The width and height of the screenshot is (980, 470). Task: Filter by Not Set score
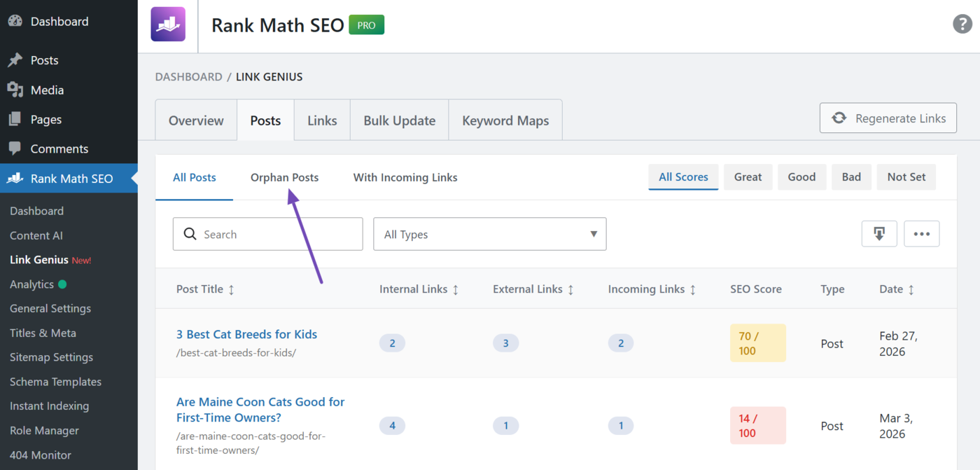click(x=906, y=177)
